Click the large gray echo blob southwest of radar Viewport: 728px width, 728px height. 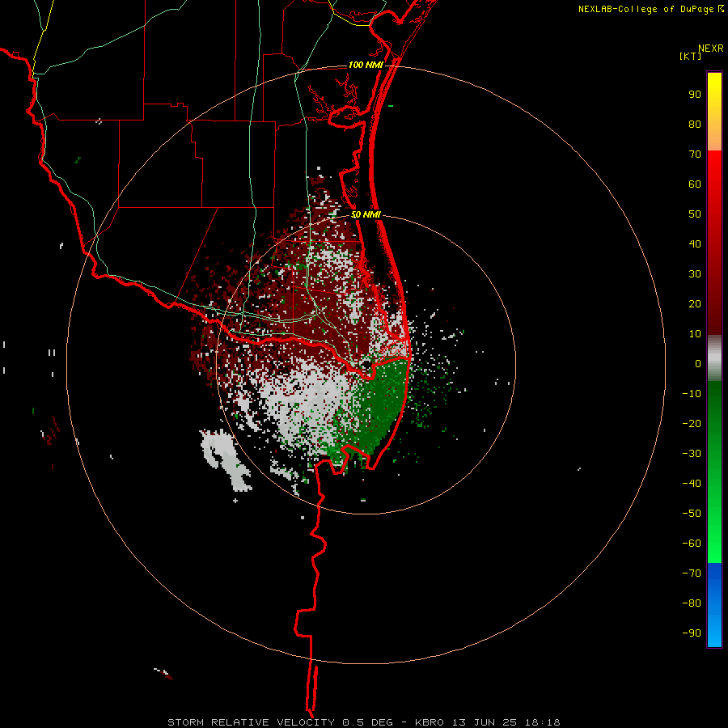226,459
